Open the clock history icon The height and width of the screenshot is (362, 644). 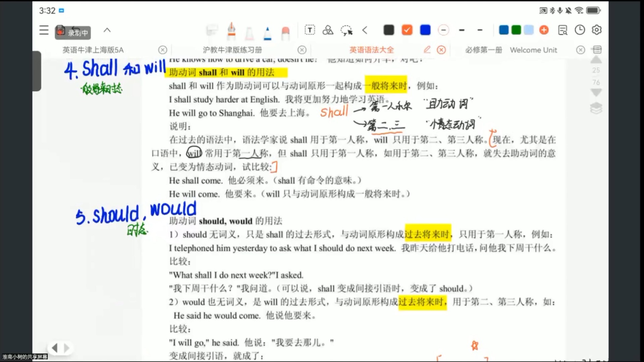(x=580, y=30)
